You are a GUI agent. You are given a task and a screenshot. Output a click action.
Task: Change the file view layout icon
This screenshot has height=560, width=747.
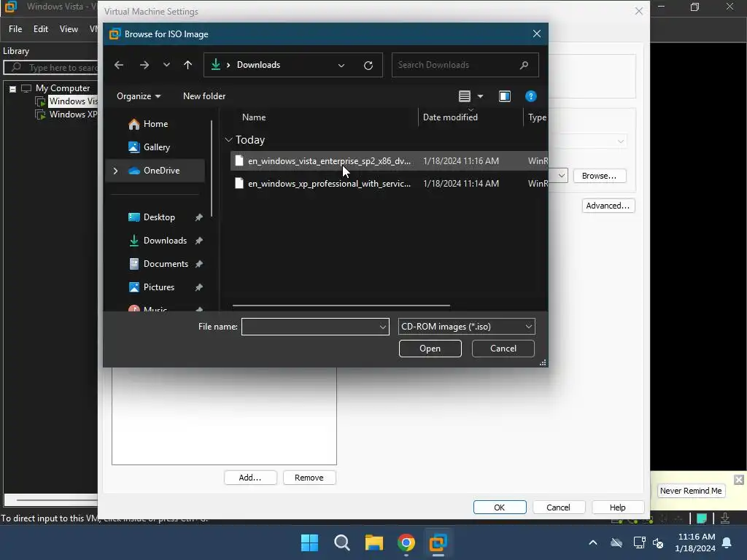(465, 96)
